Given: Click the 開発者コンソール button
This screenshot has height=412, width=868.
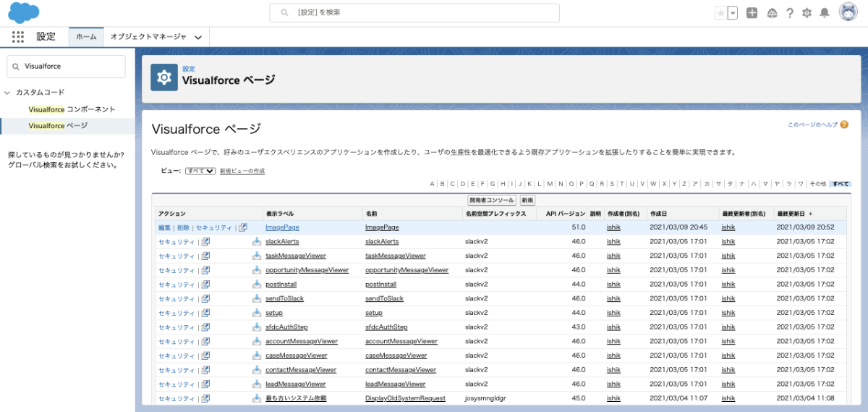Looking at the screenshot, I should 492,201.
